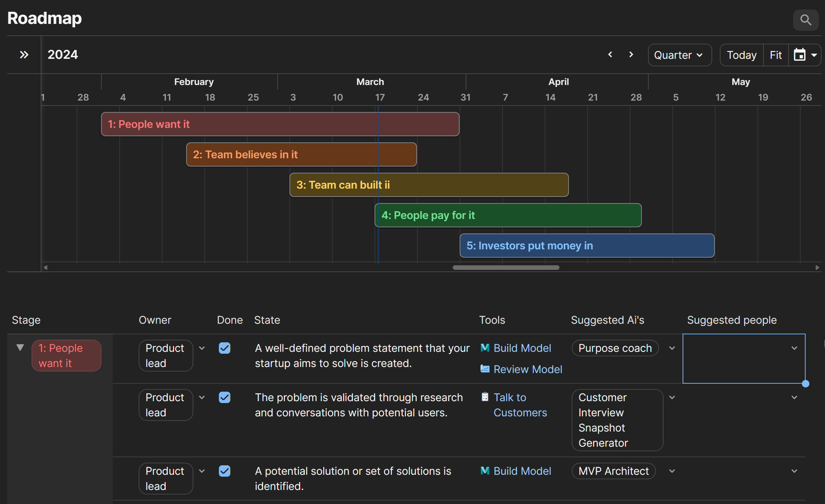Click the Today button
The width and height of the screenshot is (825, 504).
(741, 55)
